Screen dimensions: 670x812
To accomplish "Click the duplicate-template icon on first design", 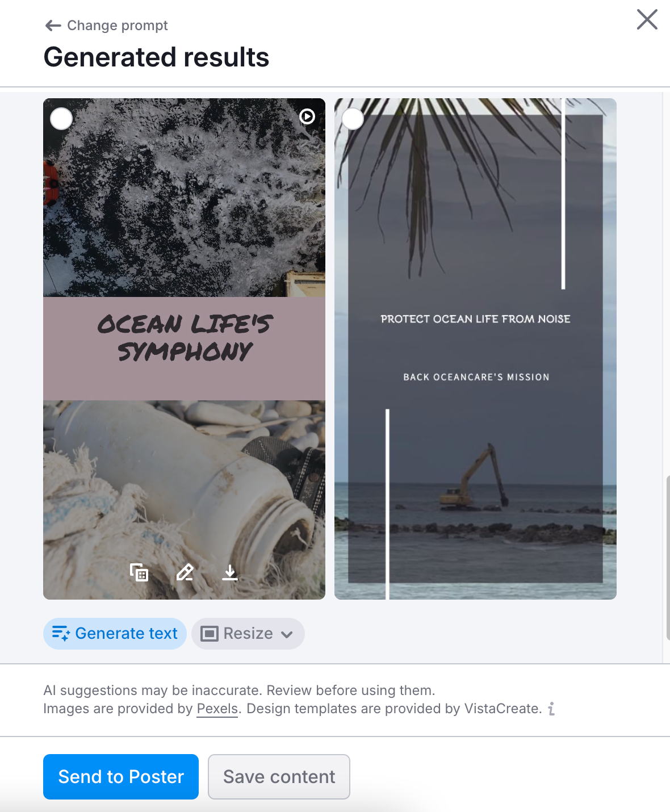I will tap(139, 572).
